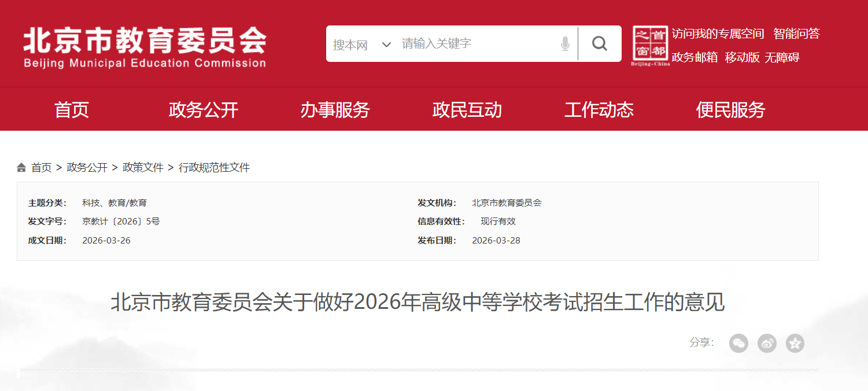Open the 智能问答 link

[796, 34]
